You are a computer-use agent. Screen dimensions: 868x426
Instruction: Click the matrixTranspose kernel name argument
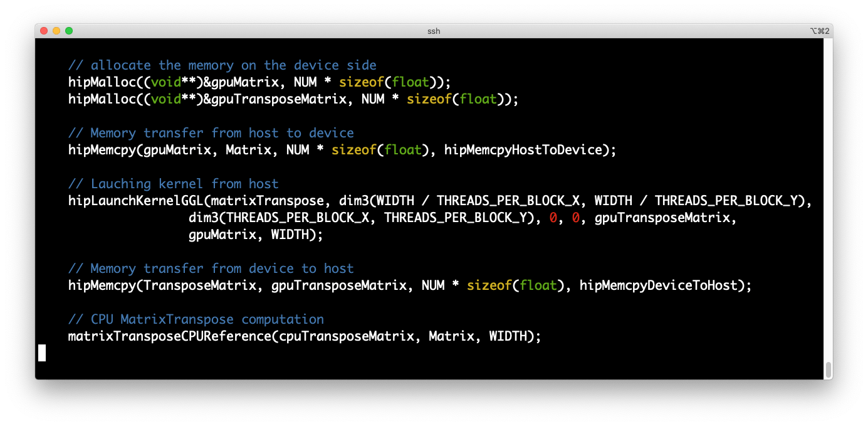click(263, 201)
